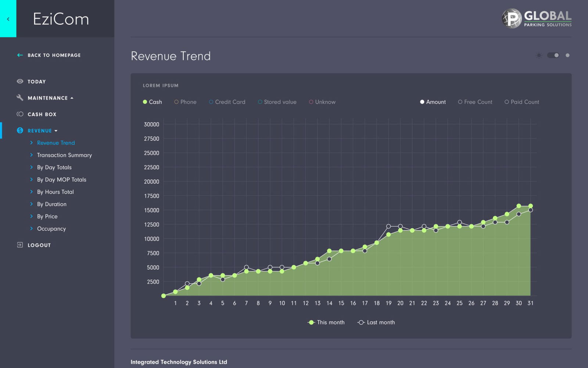The image size is (588, 368).
Task: Click x-axis label 15
Action: (x=341, y=303)
